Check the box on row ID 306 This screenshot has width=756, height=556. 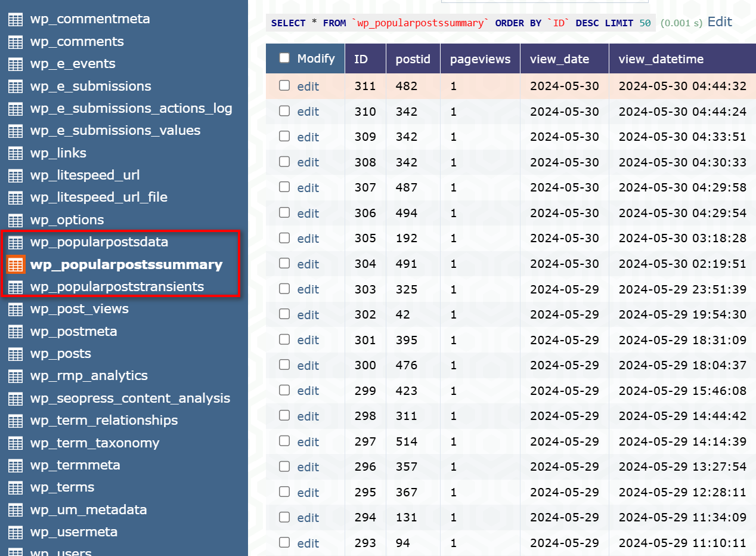(284, 212)
